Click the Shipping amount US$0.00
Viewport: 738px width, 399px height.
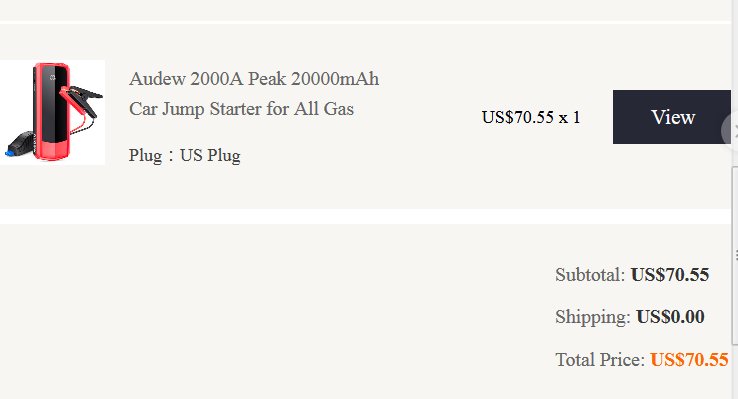click(670, 317)
